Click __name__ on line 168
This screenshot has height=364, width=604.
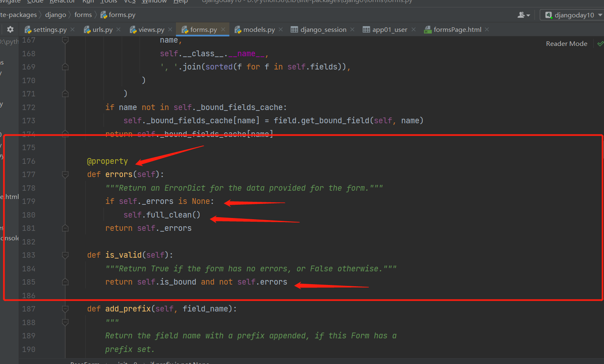(246, 54)
